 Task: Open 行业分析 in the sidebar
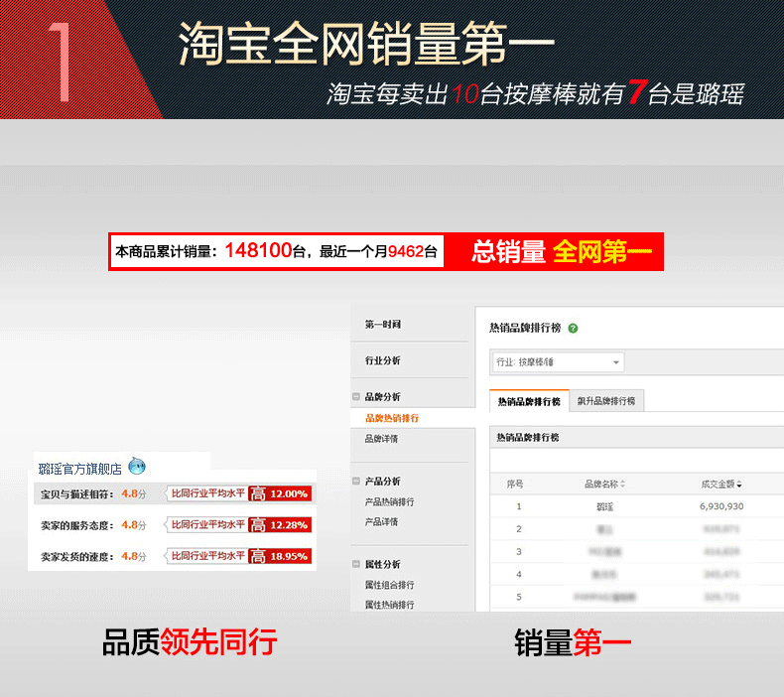(x=382, y=360)
